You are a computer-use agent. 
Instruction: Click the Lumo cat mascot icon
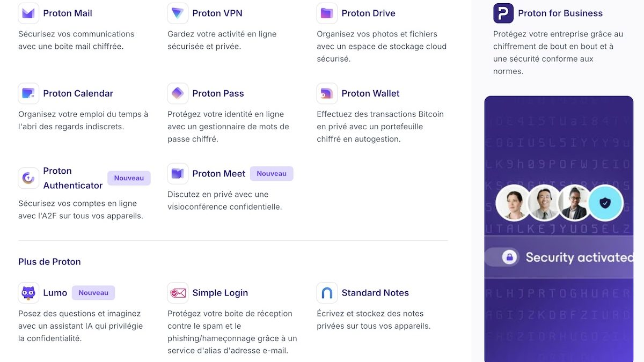[x=28, y=293]
